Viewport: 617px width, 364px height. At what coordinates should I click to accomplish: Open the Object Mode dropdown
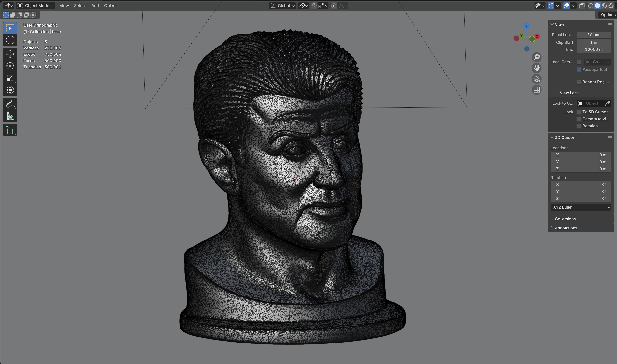(x=36, y=6)
